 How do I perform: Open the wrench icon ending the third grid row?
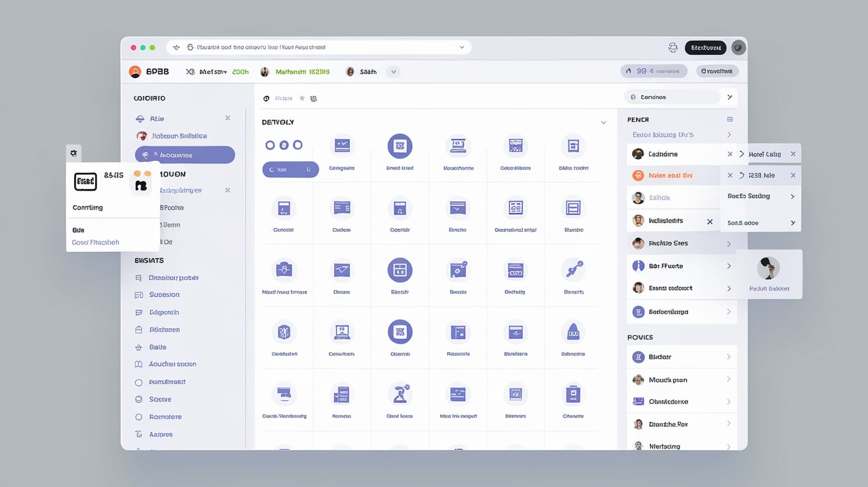(x=573, y=270)
